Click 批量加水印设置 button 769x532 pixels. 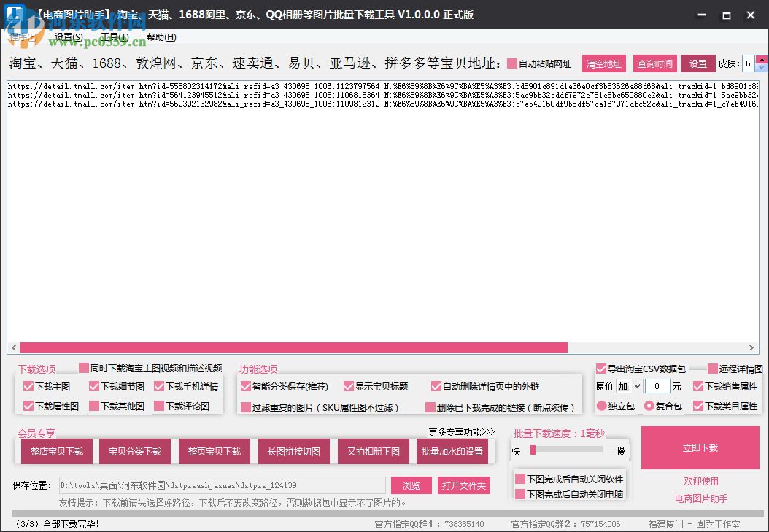[452, 451]
